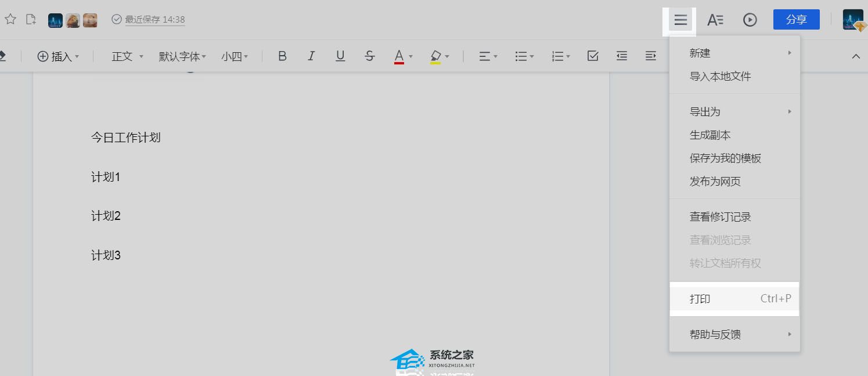Image resolution: width=868 pixels, height=376 pixels.
Task: Toggle underline formatting
Action: 340,56
